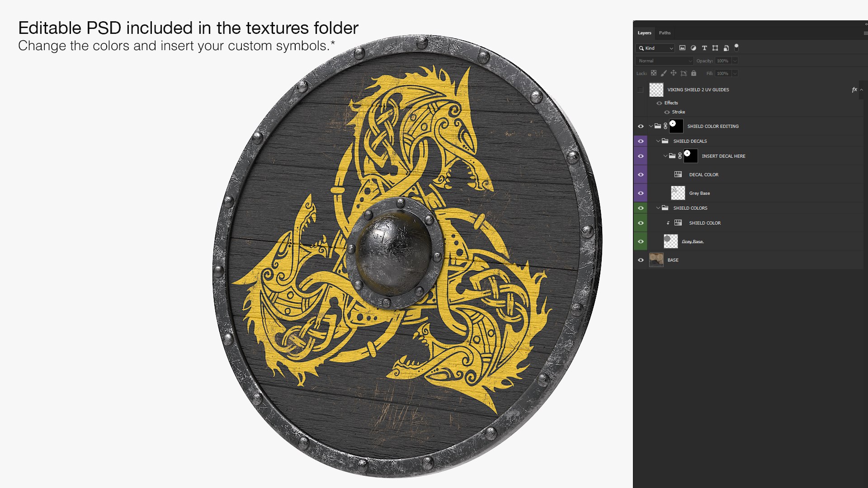The height and width of the screenshot is (488, 868).
Task: Open the Fill slider dropdown arrow
Action: tap(735, 73)
